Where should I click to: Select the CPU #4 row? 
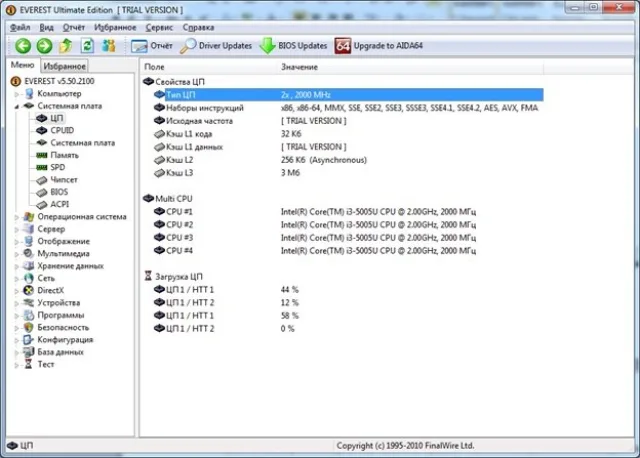coord(348,251)
